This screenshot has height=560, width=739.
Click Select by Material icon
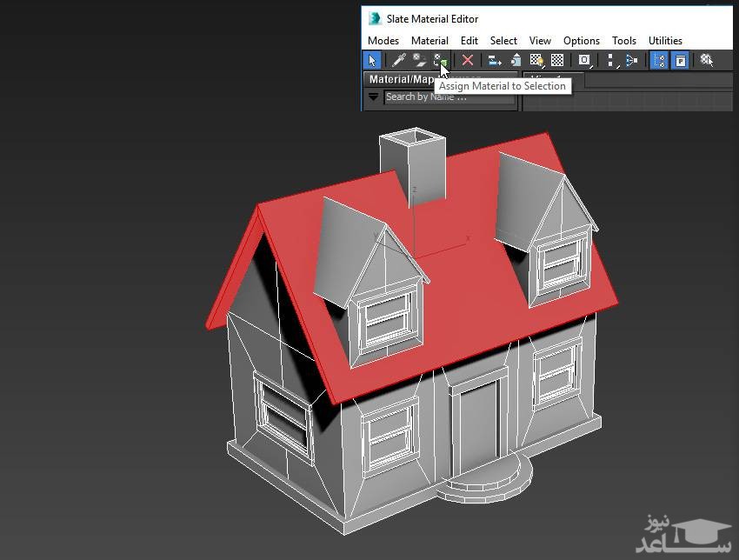click(x=706, y=60)
